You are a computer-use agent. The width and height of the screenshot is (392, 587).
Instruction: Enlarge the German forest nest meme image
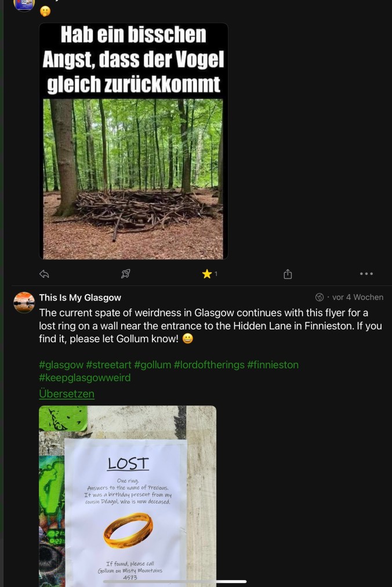pyautogui.click(x=133, y=141)
